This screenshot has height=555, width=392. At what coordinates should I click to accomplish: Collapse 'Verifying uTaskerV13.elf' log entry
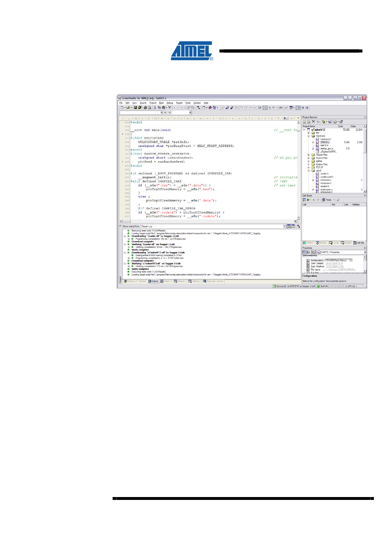[125, 264]
